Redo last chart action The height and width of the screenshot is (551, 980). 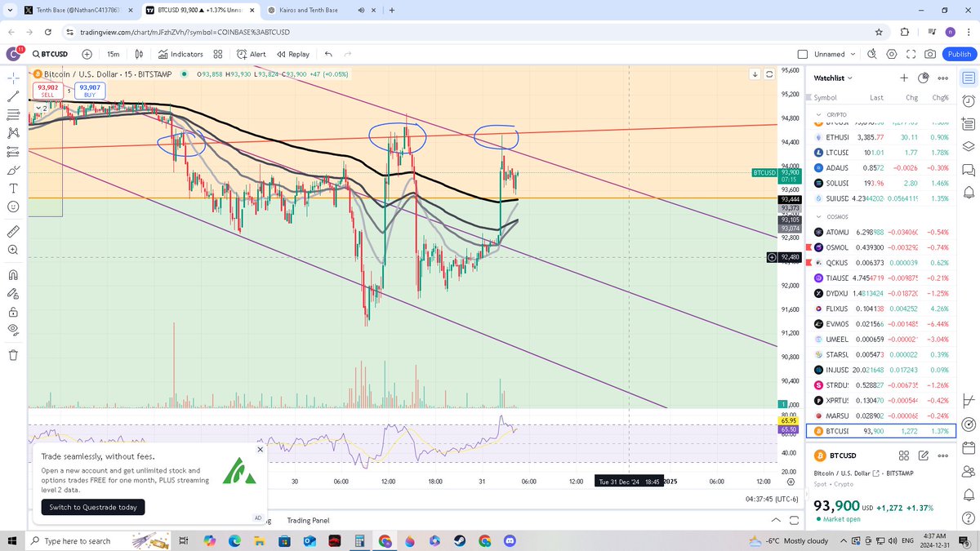coord(348,54)
